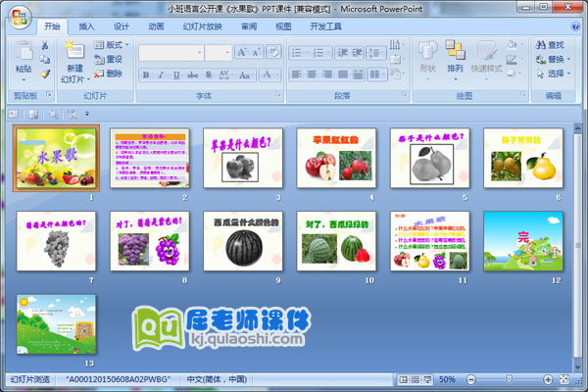588x392 pixels.
Task: Click the vertical scrollbar of slide sorter
Action: [578, 246]
